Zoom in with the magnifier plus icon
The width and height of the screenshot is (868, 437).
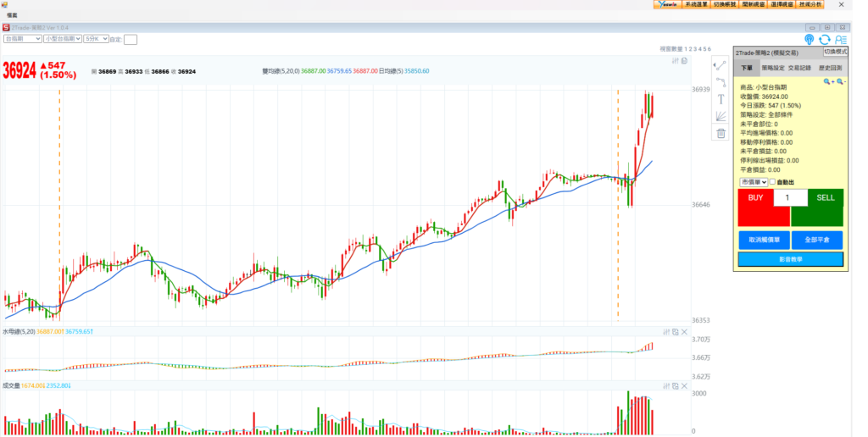pos(828,81)
